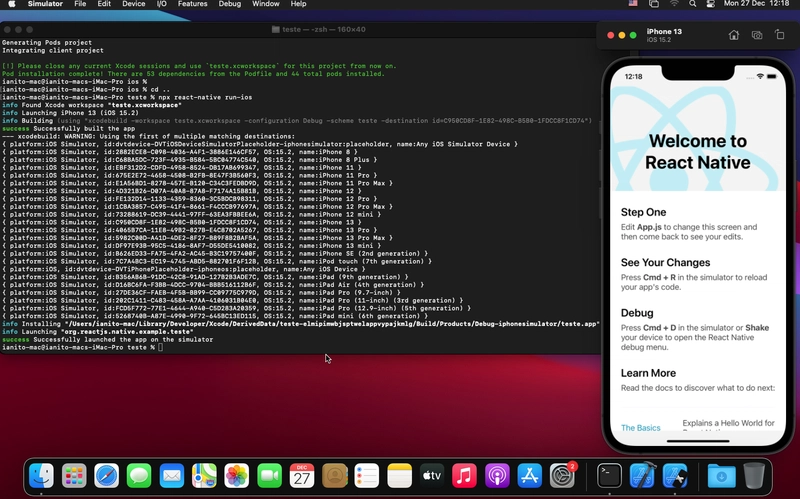Click the line listing 'name:iPad Air (4th generation)'
Image resolution: width=800 pixels, height=499 pixels.
point(213,285)
